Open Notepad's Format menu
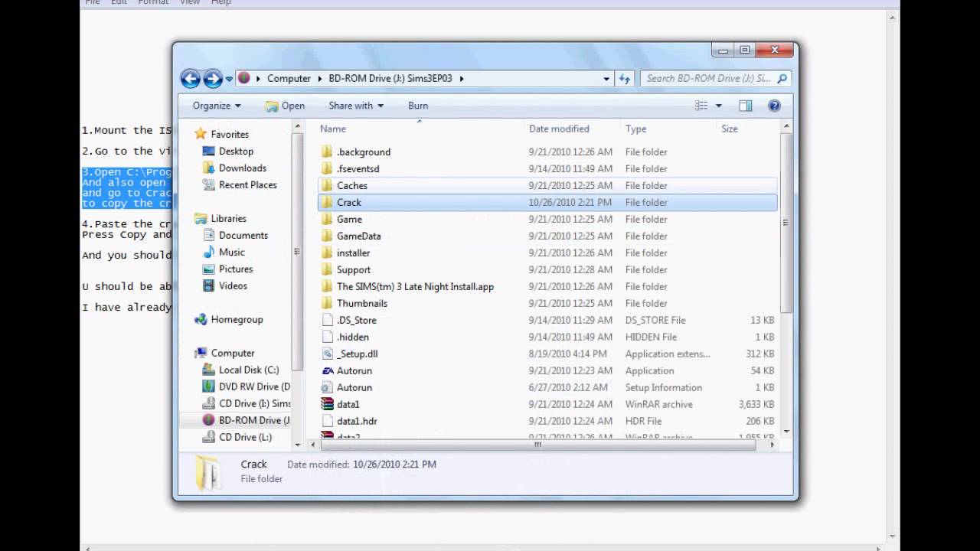The image size is (980, 551). tap(153, 2)
